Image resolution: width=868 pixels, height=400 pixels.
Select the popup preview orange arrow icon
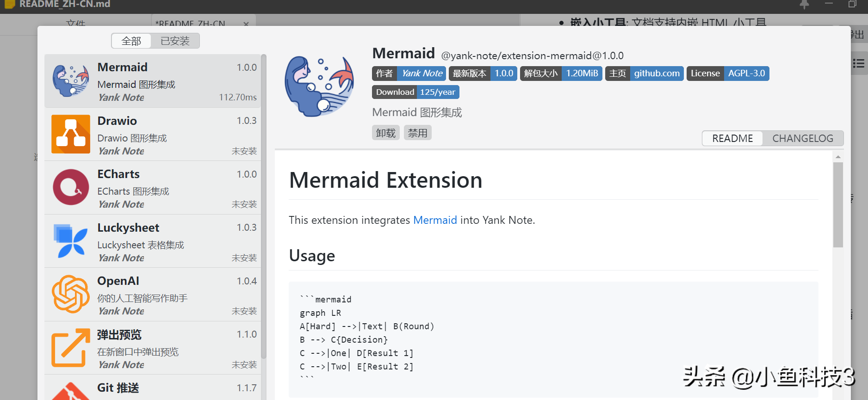click(x=71, y=348)
